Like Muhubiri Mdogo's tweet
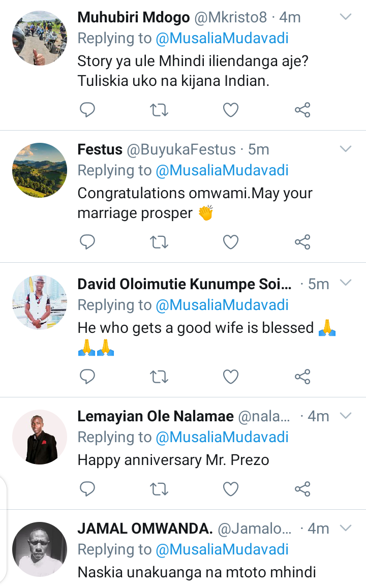 click(231, 110)
